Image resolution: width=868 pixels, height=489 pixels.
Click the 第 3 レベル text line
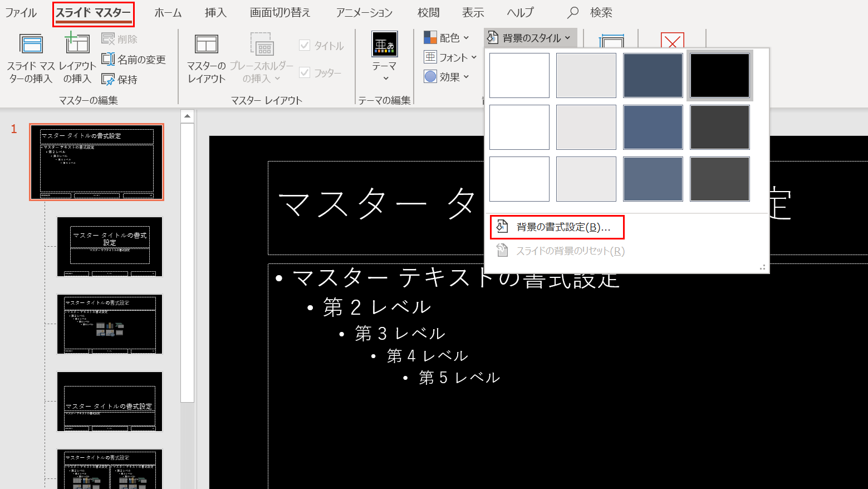[400, 333]
